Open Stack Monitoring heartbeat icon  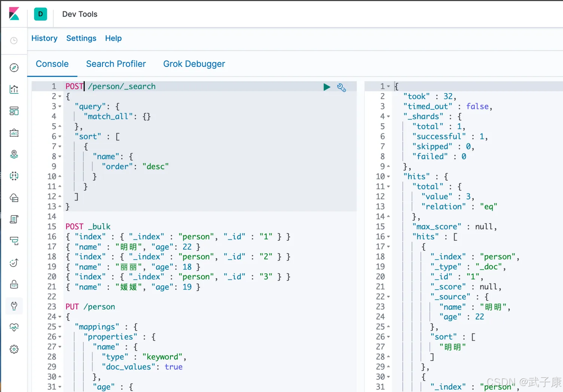[x=14, y=327]
